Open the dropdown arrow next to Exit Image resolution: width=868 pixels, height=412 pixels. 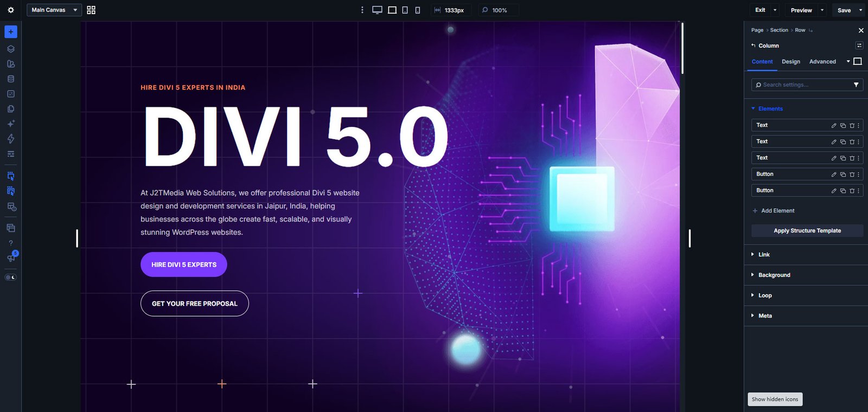tap(775, 10)
